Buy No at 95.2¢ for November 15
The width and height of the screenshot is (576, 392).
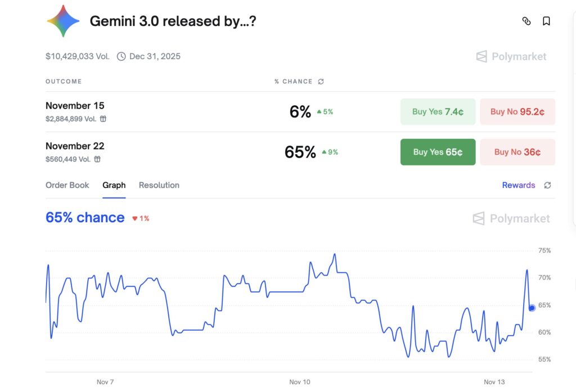tap(517, 112)
